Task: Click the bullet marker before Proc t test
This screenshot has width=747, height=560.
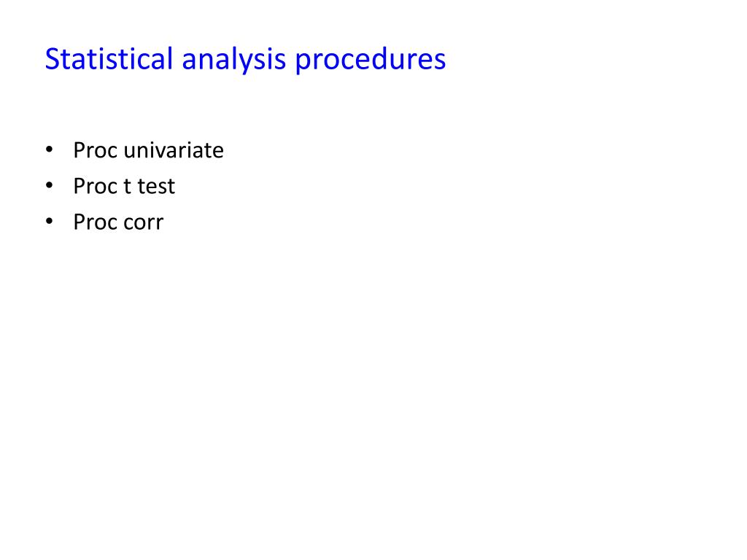Action: (x=50, y=186)
